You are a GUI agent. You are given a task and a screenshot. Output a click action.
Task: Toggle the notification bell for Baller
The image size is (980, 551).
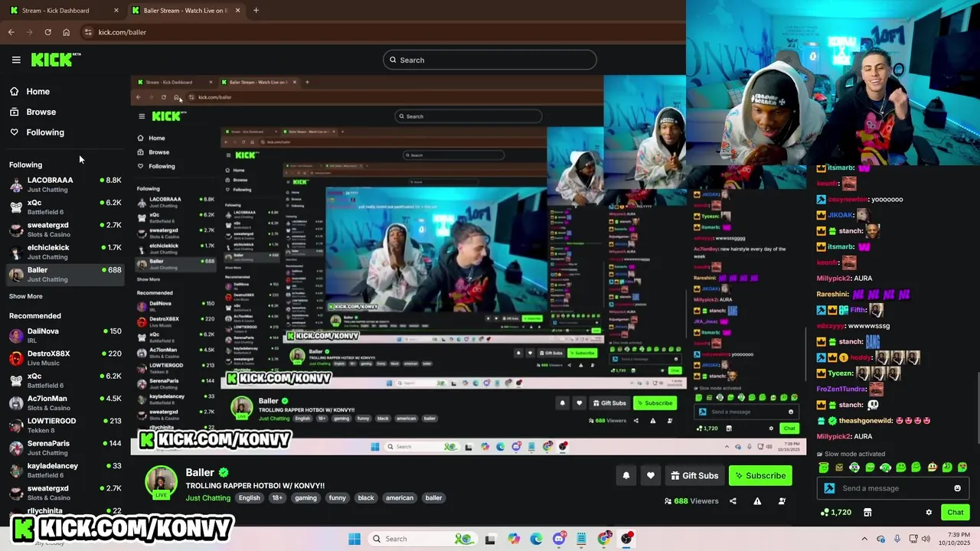626,476
